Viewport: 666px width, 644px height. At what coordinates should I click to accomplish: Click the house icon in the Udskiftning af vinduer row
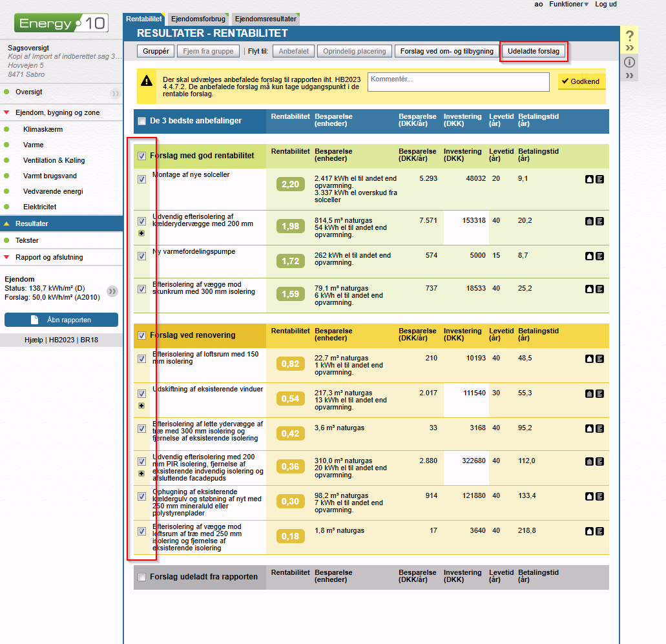(x=589, y=393)
